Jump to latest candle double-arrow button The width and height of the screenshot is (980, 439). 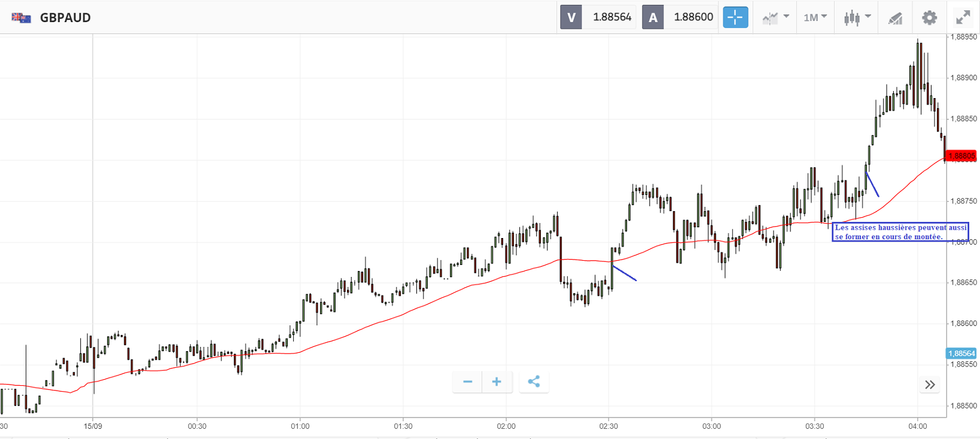[929, 385]
